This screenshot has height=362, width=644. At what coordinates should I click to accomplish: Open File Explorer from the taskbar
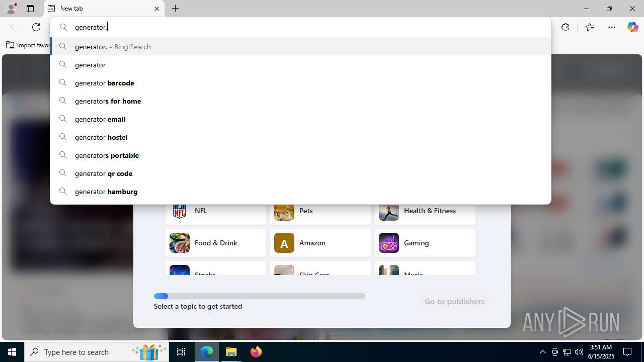point(231,352)
